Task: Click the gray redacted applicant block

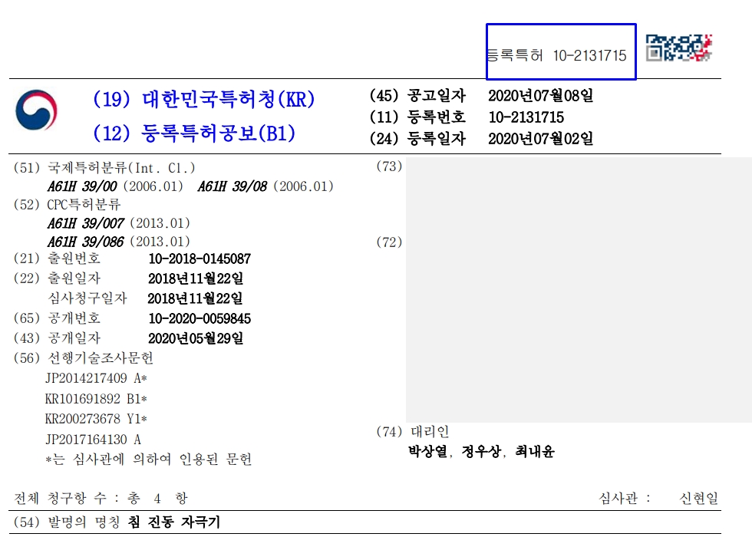Action: click(x=579, y=290)
